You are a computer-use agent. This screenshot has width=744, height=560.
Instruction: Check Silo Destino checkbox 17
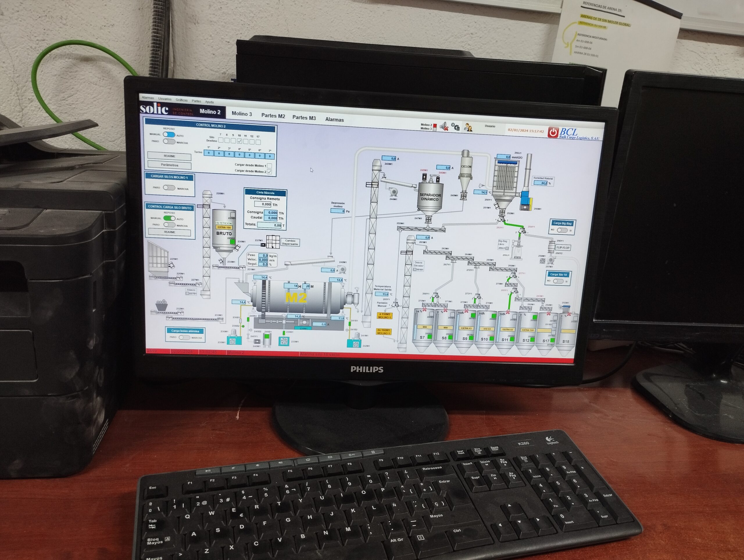point(258,142)
